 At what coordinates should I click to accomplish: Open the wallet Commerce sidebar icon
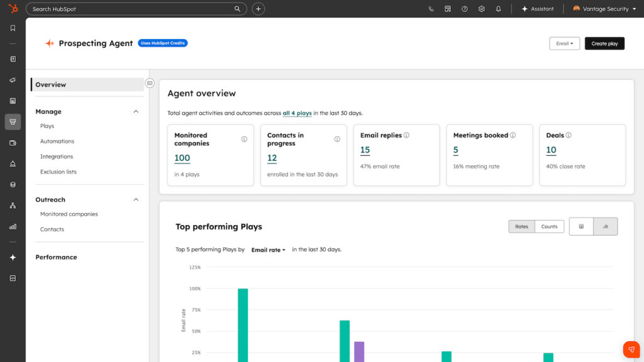[x=13, y=143]
